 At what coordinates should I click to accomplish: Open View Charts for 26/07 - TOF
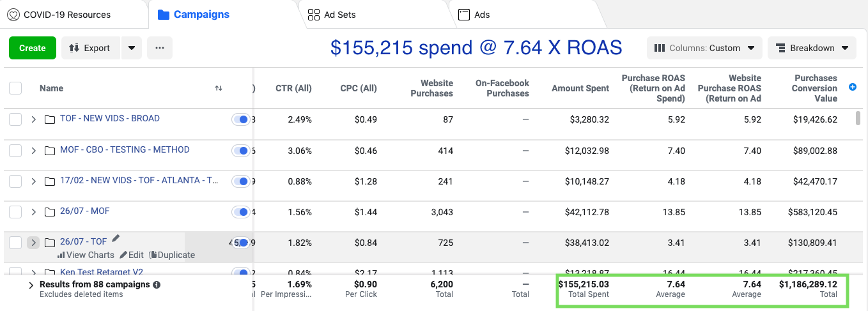tap(86, 255)
